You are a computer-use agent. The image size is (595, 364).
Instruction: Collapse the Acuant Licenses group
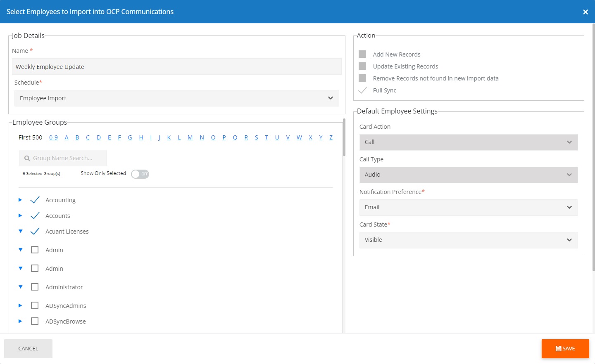coord(20,231)
